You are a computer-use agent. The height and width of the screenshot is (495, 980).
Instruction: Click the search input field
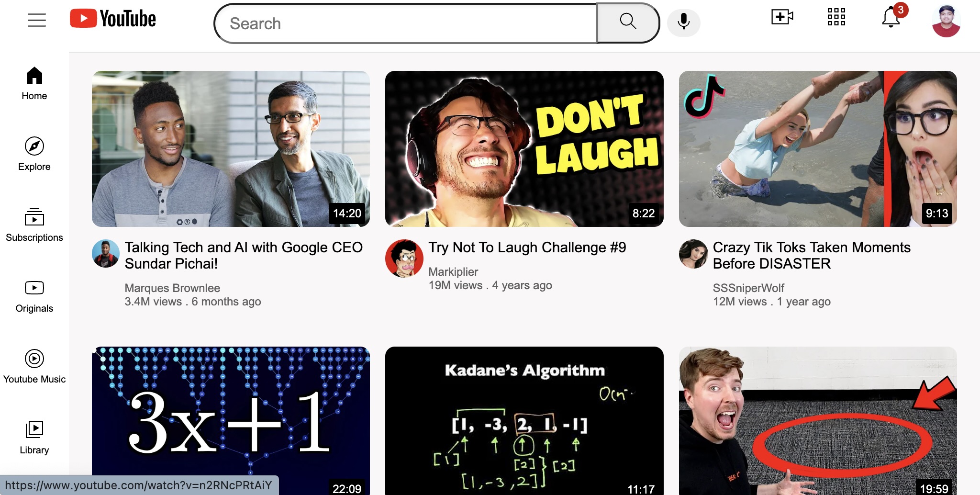coord(407,22)
